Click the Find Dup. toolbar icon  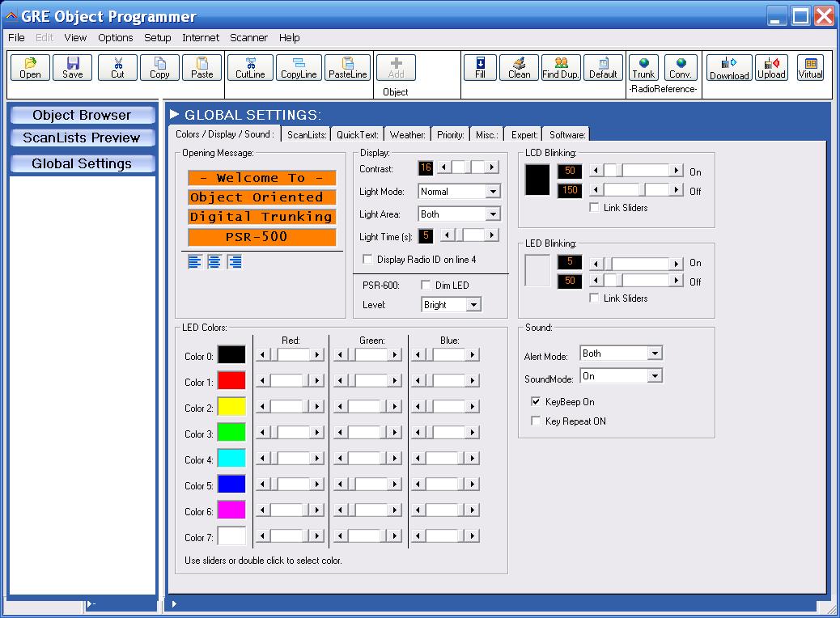pos(561,68)
